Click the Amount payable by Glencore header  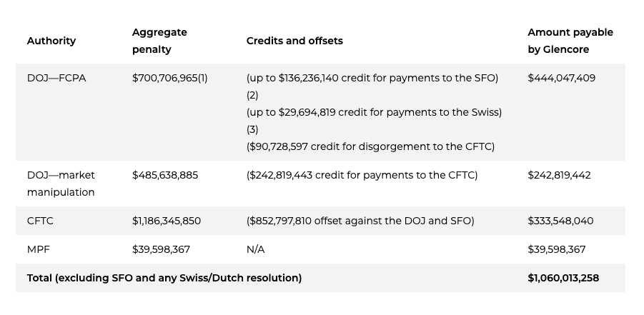pos(570,41)
